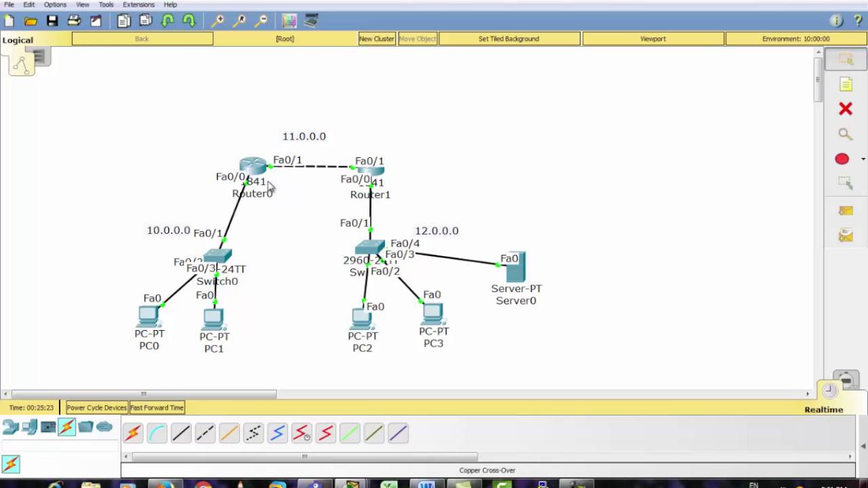The width and height of the screenshot is (868, 488).
Task: Select PC0 on the canvas
Action: pos(148,317)
